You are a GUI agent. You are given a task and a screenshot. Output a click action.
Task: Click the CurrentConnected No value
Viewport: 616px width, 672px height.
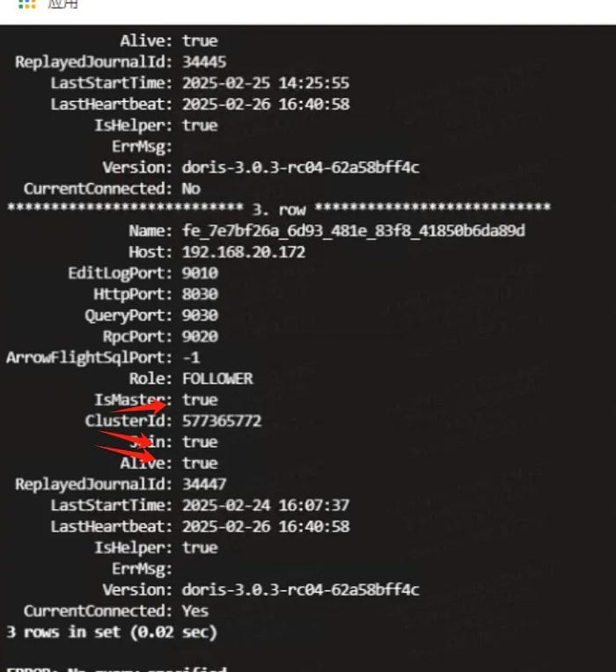pyautogui.click(x=191, y=188)
